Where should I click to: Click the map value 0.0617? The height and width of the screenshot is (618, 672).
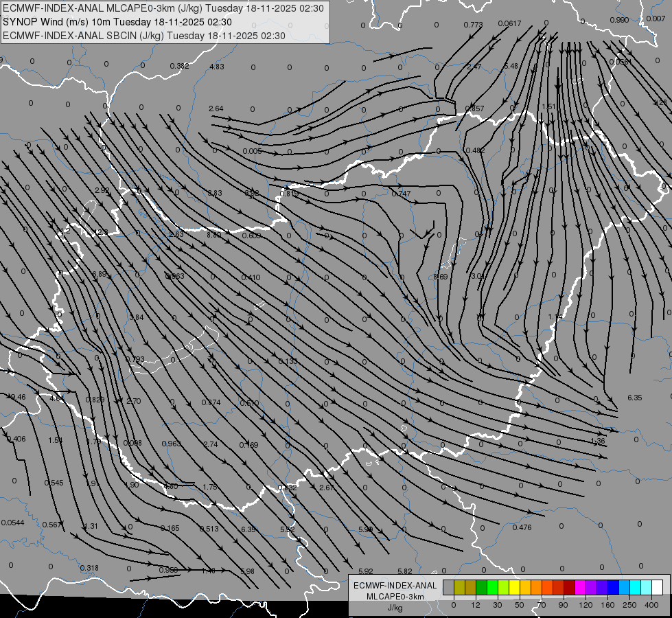(x=509, y=23)
